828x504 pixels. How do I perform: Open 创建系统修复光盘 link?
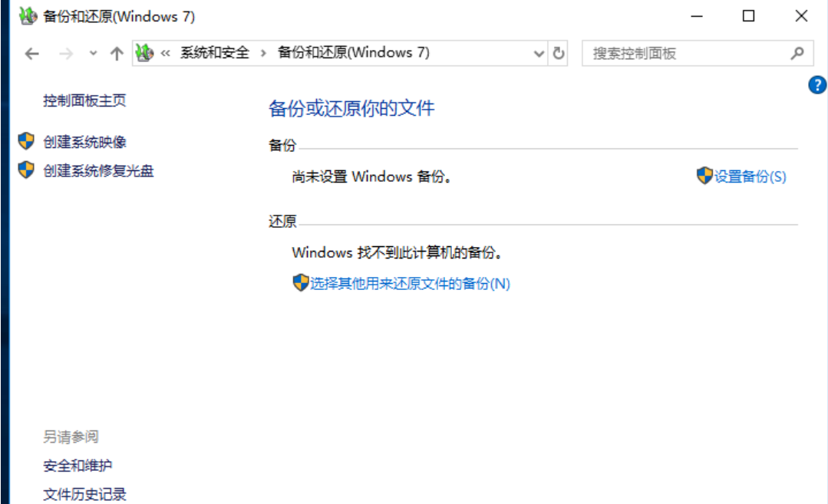click(98, 171)
